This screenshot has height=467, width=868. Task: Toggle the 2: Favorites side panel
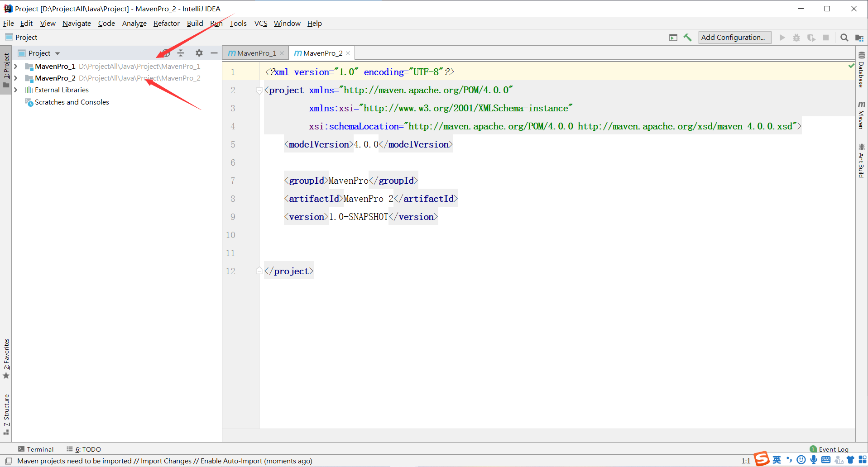click(6, 359)
